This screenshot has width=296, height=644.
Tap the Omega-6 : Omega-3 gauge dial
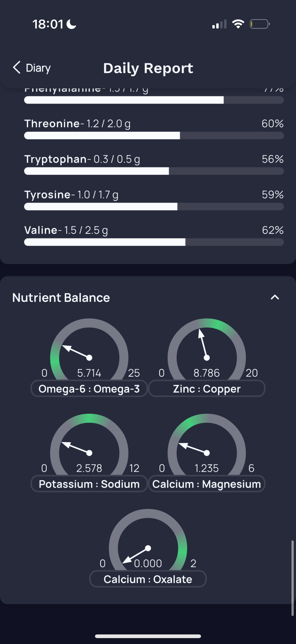89,350
